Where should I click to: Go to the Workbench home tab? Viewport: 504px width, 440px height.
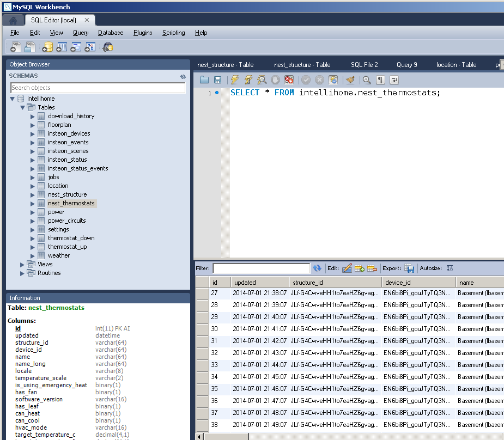13,21
